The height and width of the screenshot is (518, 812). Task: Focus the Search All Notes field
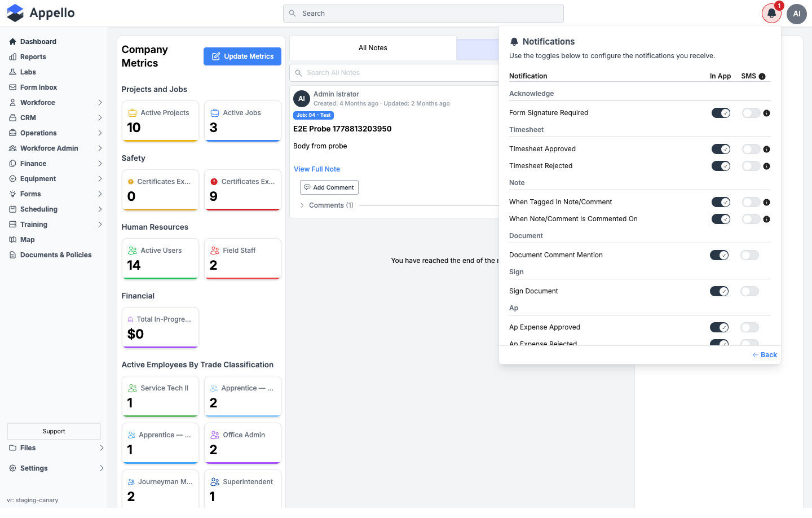(395, 73)
